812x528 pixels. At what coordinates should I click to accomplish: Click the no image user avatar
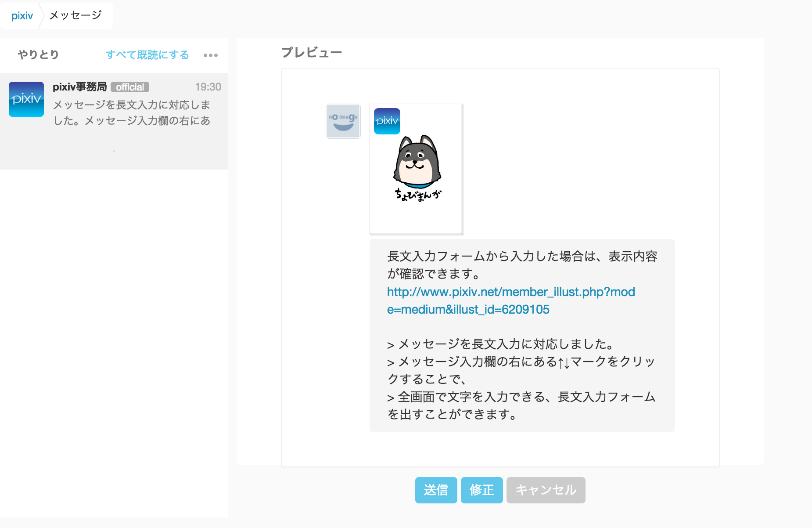pyautogui.click(x=343, y=121)
